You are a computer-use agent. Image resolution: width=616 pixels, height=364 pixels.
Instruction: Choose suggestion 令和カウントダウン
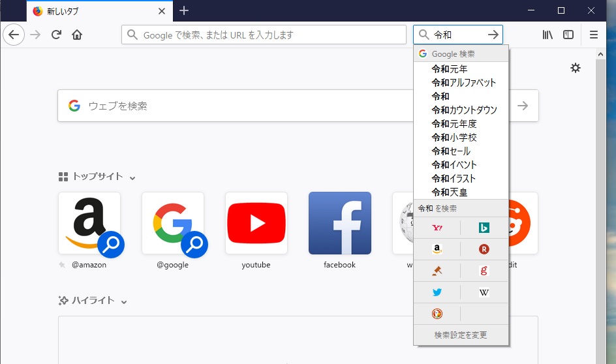[x=461, y=110]
